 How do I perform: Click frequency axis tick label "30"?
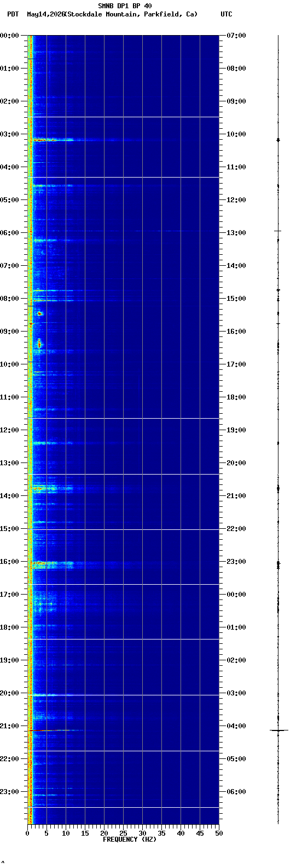(x=142, y=833)
